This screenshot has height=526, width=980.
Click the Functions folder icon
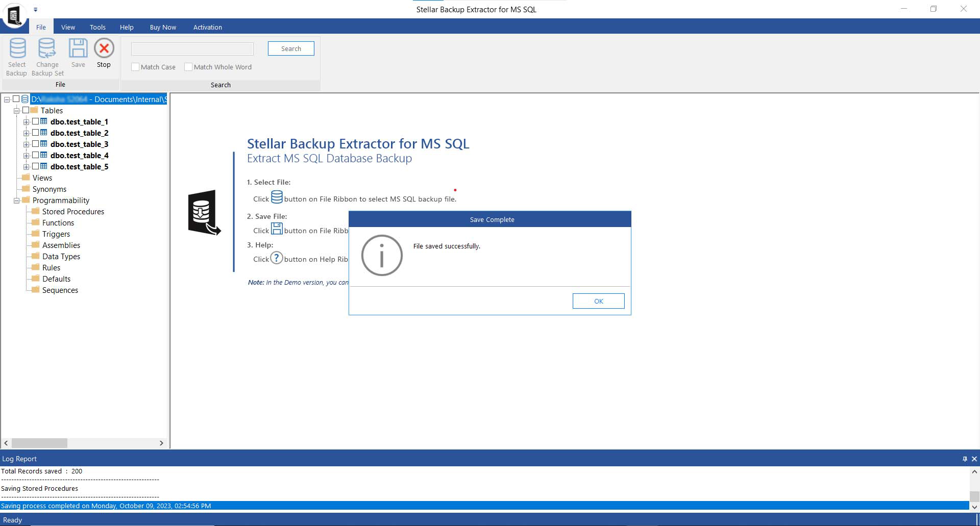(x=36, y=222)
